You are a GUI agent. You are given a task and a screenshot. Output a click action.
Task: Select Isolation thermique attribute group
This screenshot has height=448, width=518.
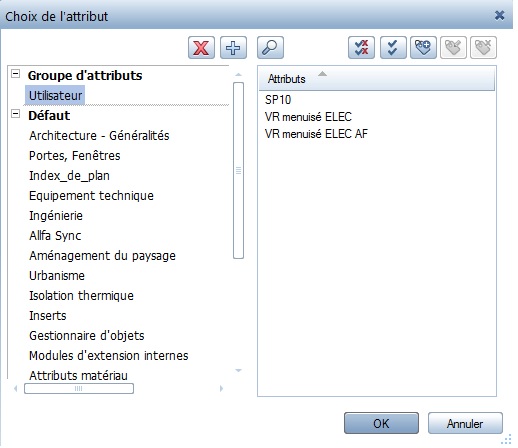[81, 296]
